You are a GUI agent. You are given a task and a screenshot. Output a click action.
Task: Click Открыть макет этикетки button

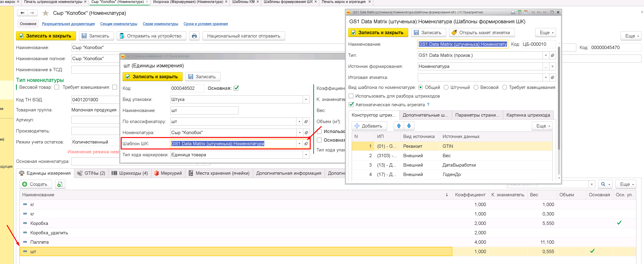[482, 32]
